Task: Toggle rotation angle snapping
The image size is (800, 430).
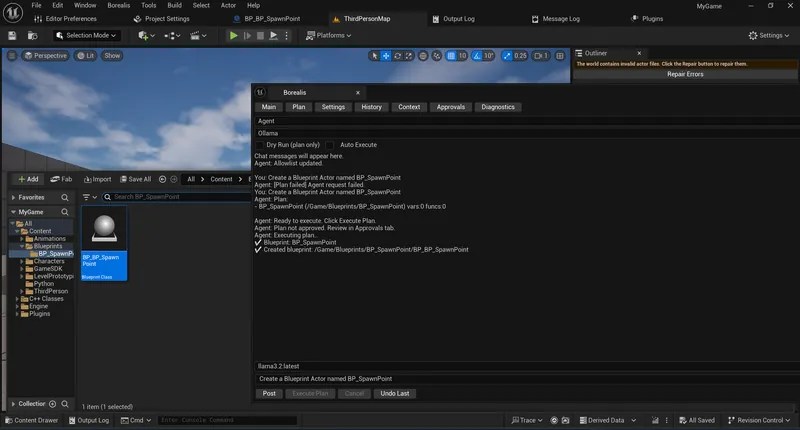Action: tap(477, 56)
